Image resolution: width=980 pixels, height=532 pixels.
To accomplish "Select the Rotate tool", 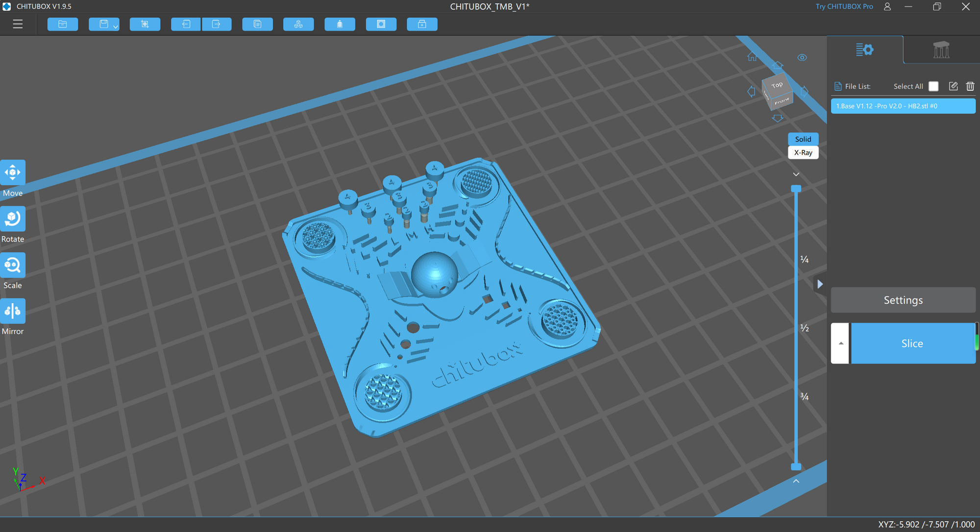I will pos(13,219).
